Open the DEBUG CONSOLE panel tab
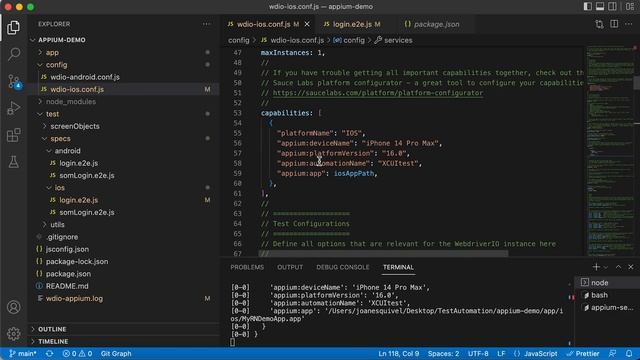The width and height of the screenshot is (640, 360). (342, 267)
